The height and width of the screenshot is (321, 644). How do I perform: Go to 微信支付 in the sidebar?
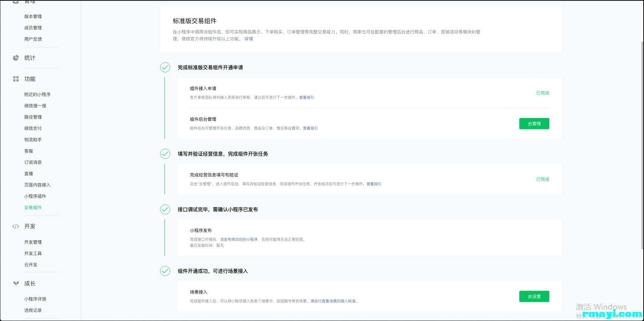[x=33, y=128]
